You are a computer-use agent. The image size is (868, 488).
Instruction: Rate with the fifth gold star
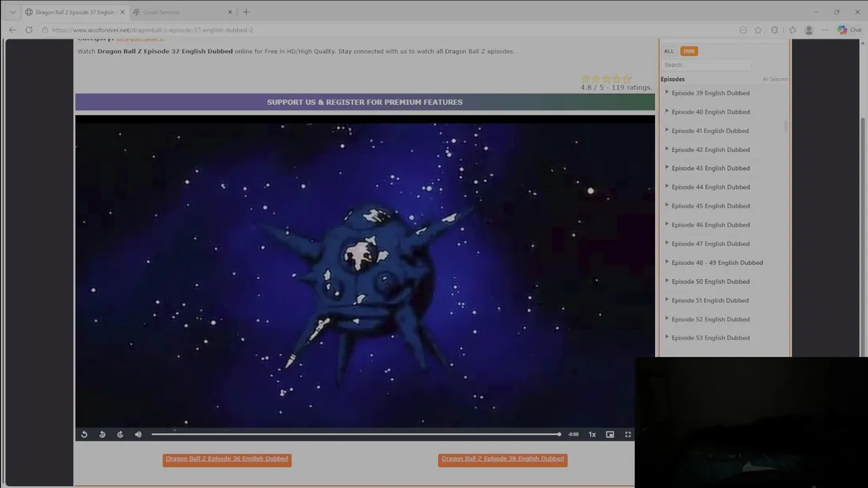point(627,79)
